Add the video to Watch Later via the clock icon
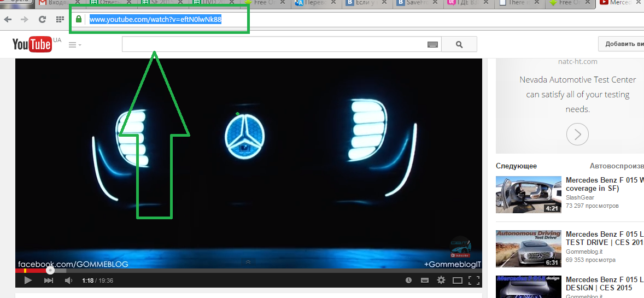644x298 pixels. click(x=409, y=281)
